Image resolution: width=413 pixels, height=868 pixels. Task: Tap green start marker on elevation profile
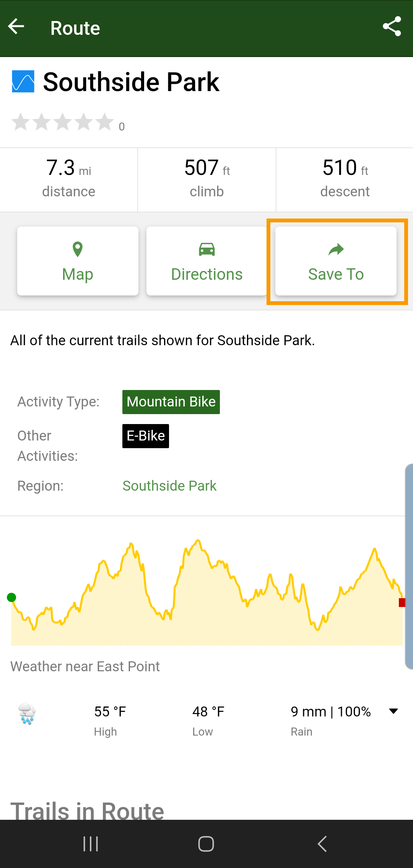[x=11, y=597]
